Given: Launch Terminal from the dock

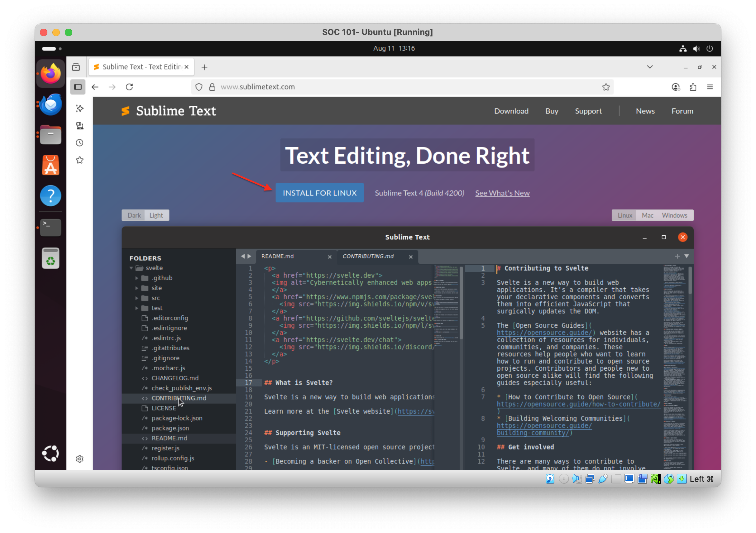Looking at the screenshot, I should click(x=50, y=227).
